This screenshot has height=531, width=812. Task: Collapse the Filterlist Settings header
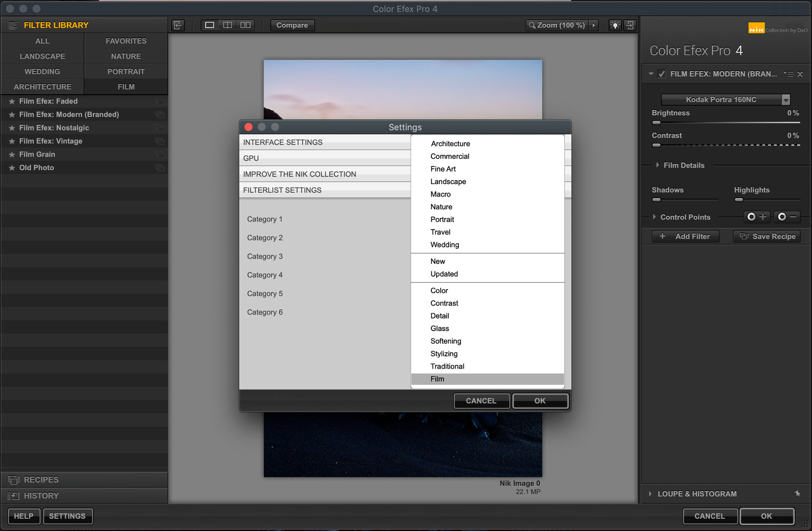(x=325, y=190)
